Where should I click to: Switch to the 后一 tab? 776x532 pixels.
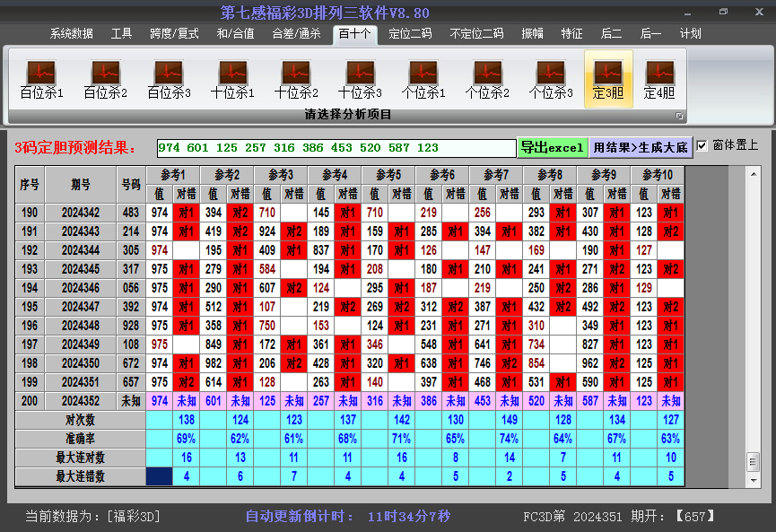click(x=650, y=34)
